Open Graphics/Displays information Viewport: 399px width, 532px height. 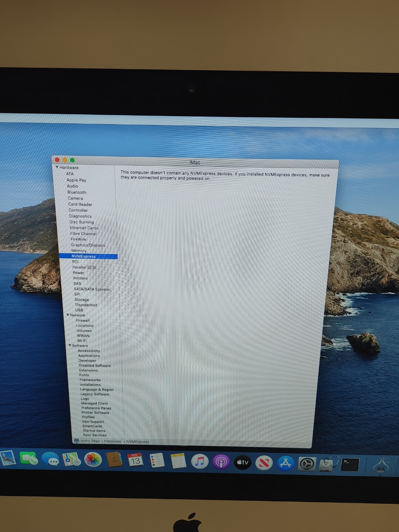pos(88,245)
